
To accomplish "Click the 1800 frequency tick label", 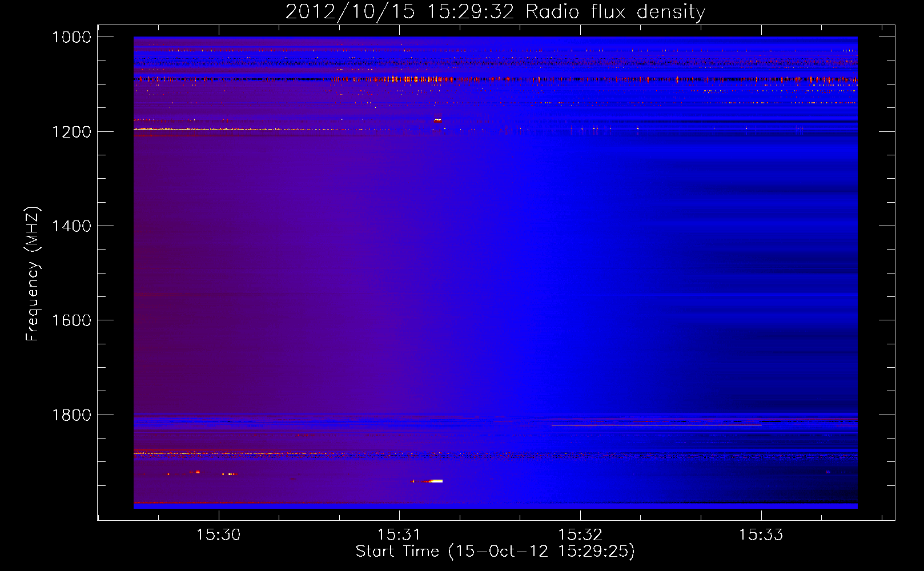I will click(x=71, y=415).
